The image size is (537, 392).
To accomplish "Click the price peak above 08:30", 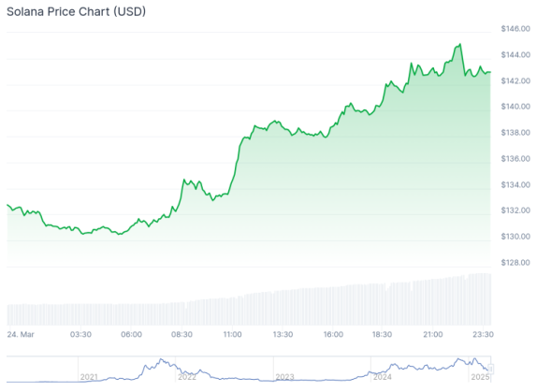I will click(x=184, y=180).
